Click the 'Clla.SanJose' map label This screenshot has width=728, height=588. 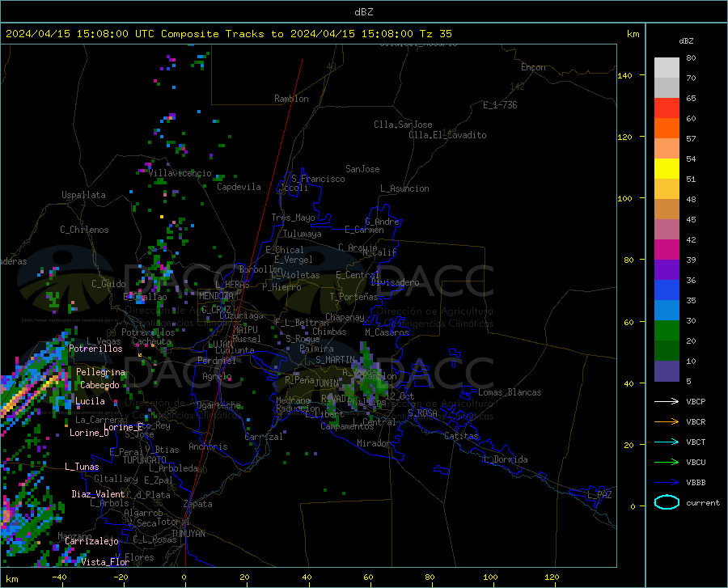click(x=403, y=125)
